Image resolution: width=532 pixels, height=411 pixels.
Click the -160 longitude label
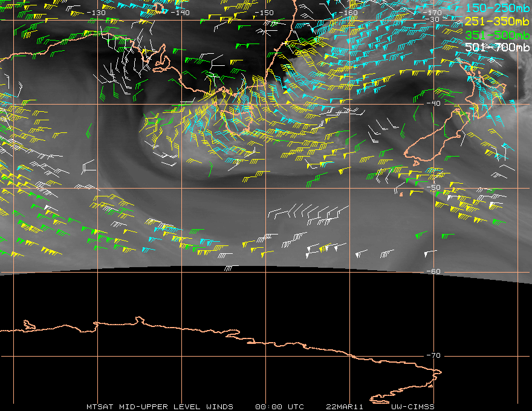pos(348,13)
